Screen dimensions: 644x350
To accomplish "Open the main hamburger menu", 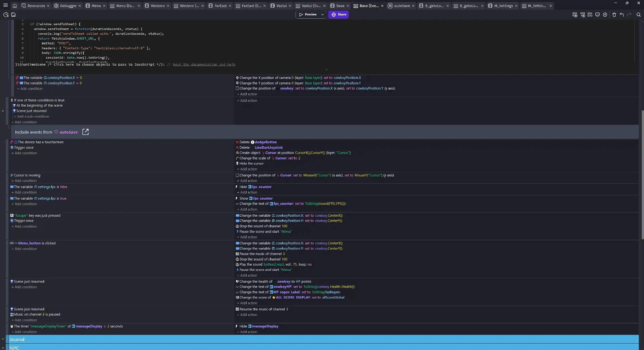I will (5, 5).
